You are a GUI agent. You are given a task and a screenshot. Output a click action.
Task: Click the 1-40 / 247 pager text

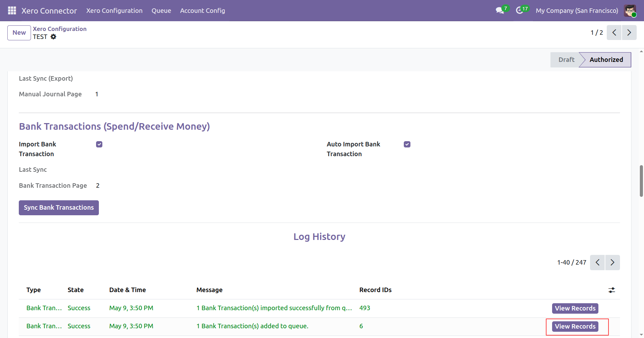click(x=572, y=263)
